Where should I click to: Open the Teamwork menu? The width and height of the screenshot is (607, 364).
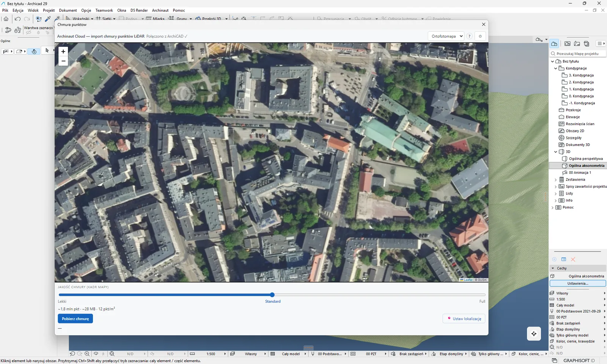tap(104, 10)
